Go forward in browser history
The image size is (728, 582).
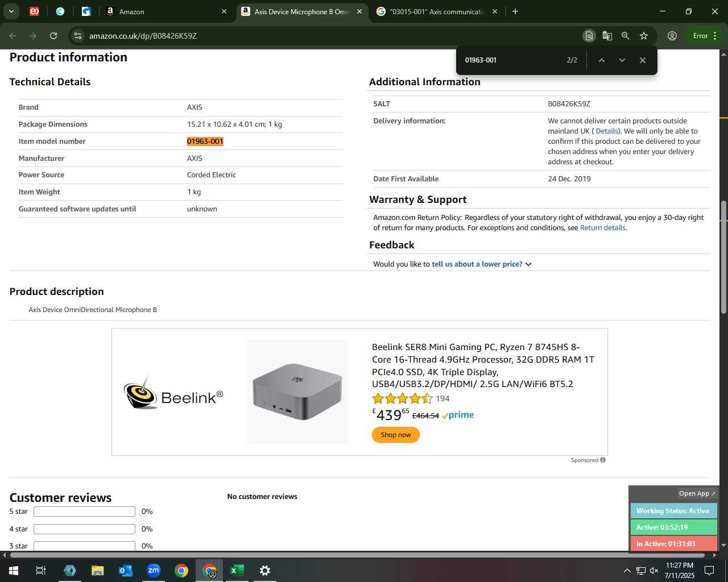pyautogui.click(x=33, y=36)
